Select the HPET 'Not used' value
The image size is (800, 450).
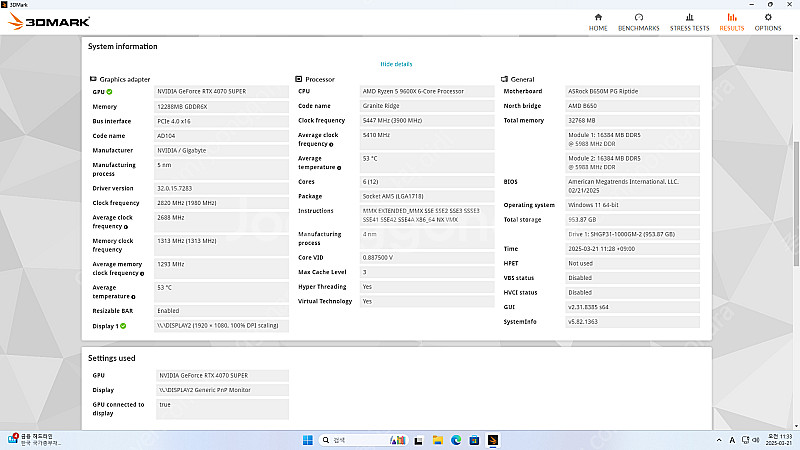pos(633,264)
